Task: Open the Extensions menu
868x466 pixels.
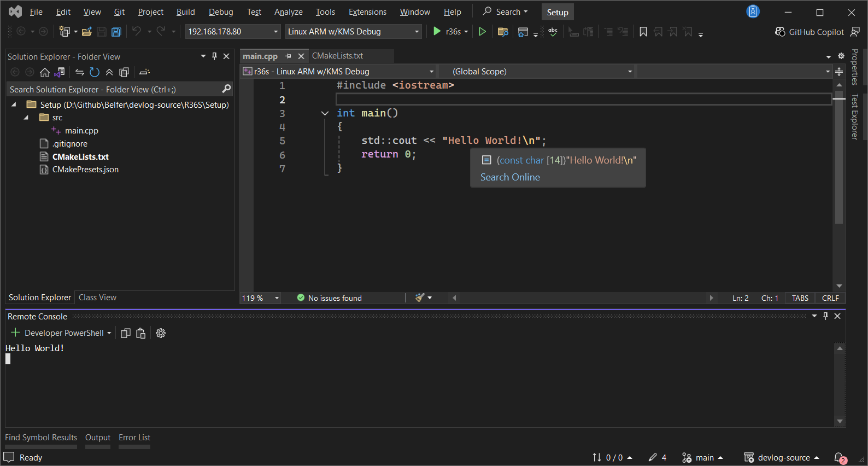Action: coord(367,11)
